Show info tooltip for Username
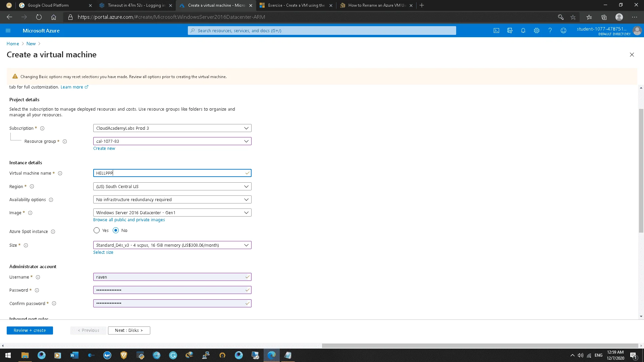 pyautogui.click(x=38, y=277)
